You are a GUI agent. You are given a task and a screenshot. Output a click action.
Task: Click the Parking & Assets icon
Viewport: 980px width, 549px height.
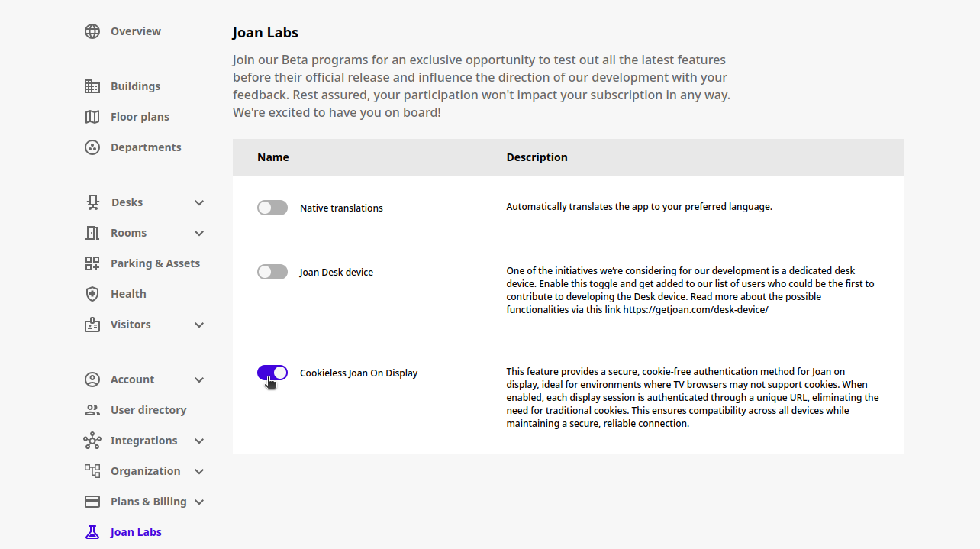92,263
